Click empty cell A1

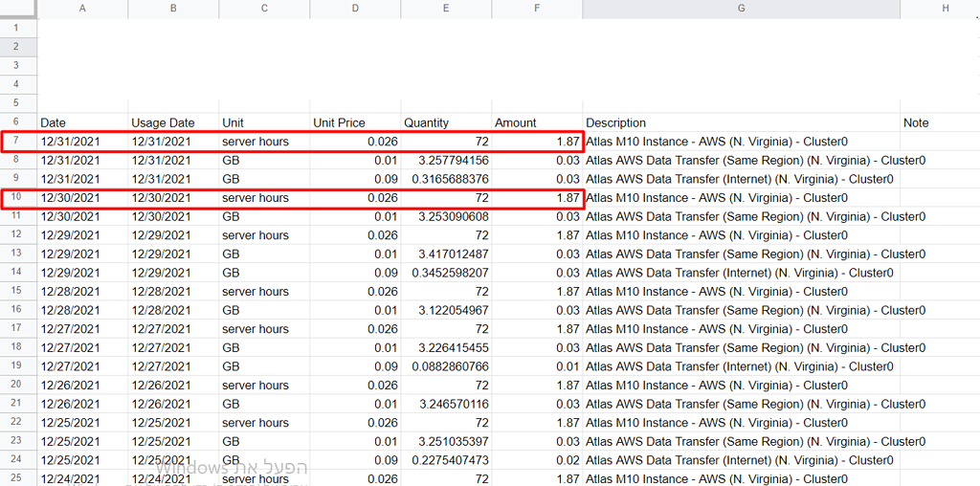(82, 28)
